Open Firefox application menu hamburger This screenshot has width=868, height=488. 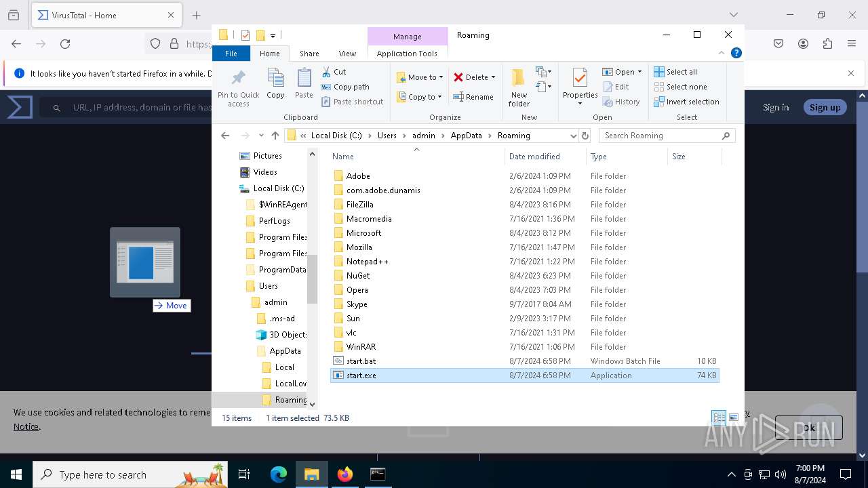tap(852, 43)
